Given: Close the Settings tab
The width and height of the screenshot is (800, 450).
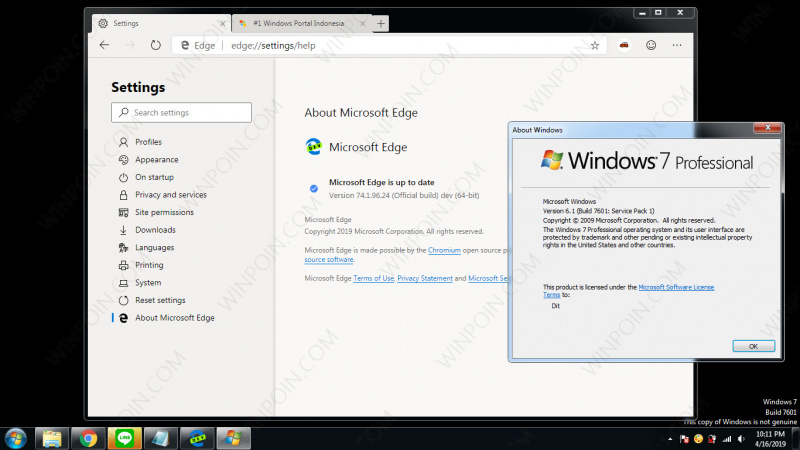Looking at the screenshot, I should click(222, 23).
